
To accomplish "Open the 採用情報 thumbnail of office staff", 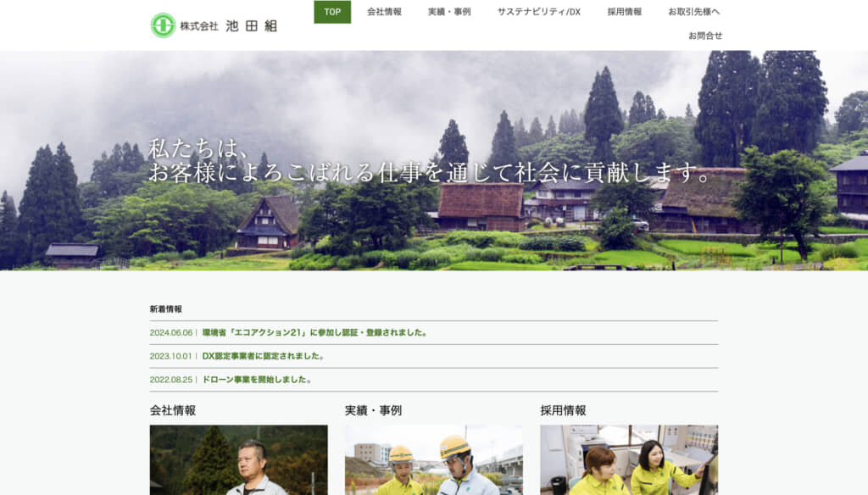I will tap(629, 460).
